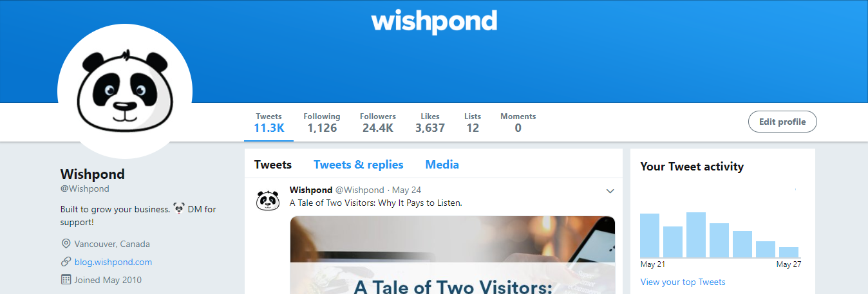Click the calendar icon next to Joined date
This screenshot has height=294, width=868.
pyautogui.click(x=66, y=280)
